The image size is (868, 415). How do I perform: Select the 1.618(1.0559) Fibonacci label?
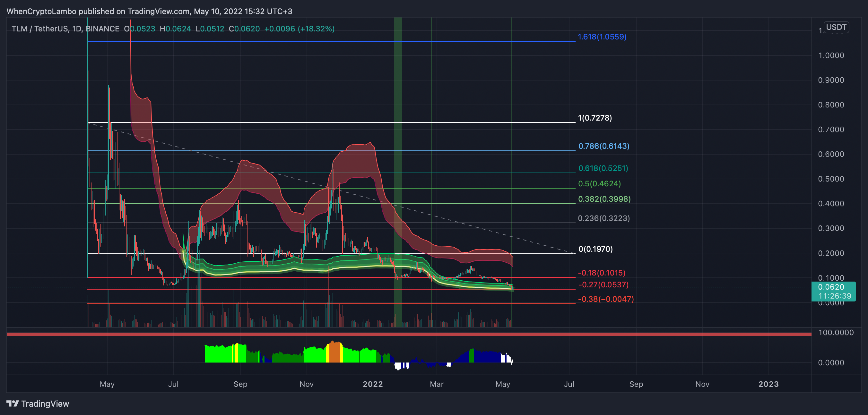(x=602, y=37)
